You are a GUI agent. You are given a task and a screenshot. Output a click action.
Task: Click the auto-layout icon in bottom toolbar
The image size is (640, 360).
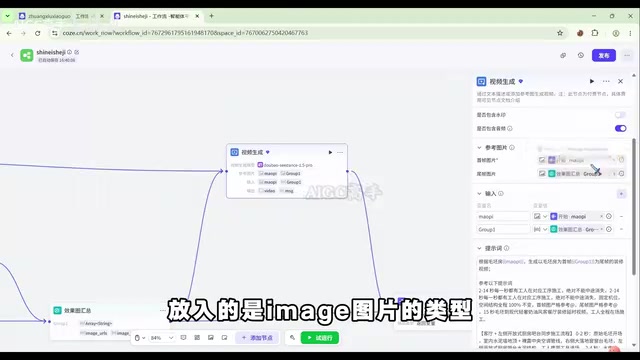(x=197, y=338)
